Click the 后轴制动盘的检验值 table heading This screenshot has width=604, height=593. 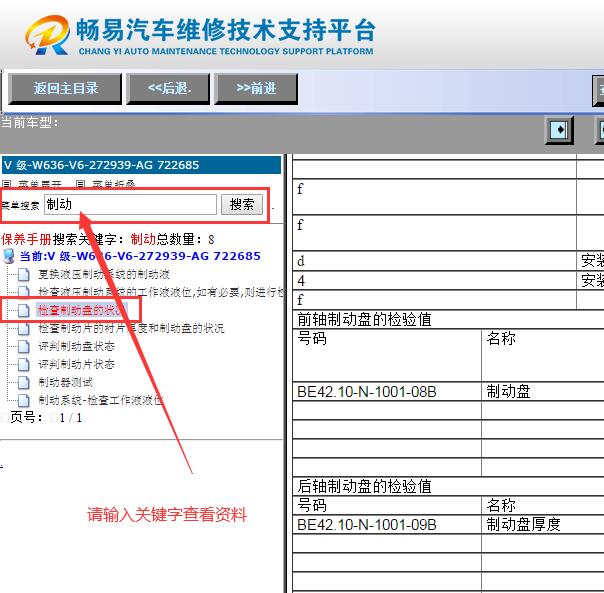point(364,486)
